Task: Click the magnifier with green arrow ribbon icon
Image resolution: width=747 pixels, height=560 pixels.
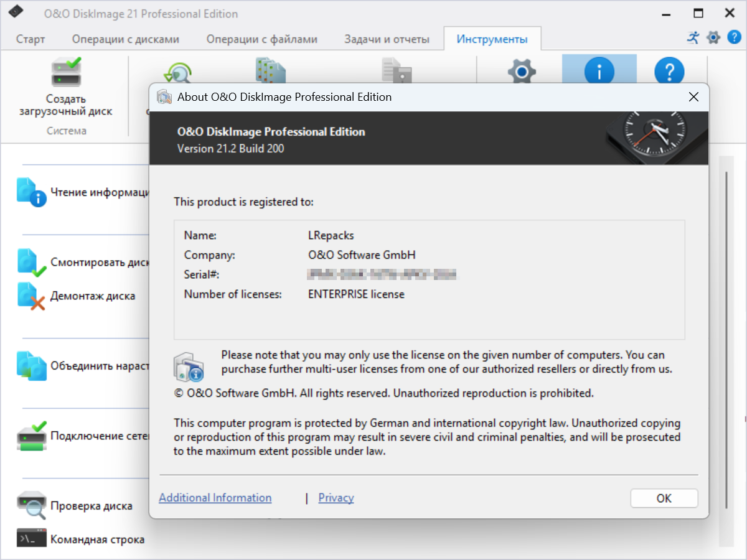Action: point(179,72)
